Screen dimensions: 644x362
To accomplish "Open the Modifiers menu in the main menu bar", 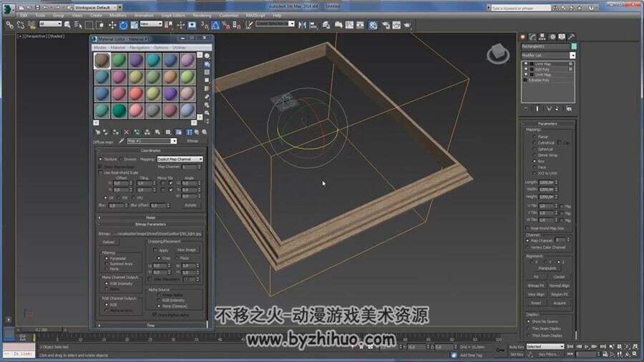I will click(118, 15).
